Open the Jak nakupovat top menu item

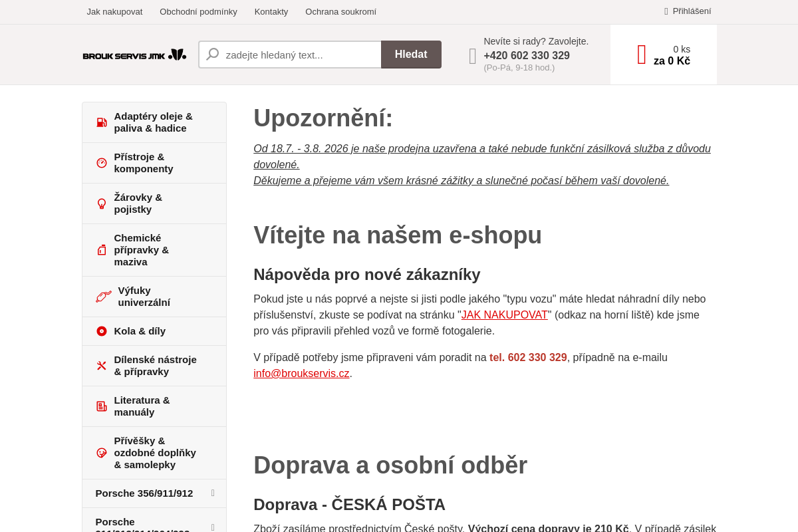(114, 11)
